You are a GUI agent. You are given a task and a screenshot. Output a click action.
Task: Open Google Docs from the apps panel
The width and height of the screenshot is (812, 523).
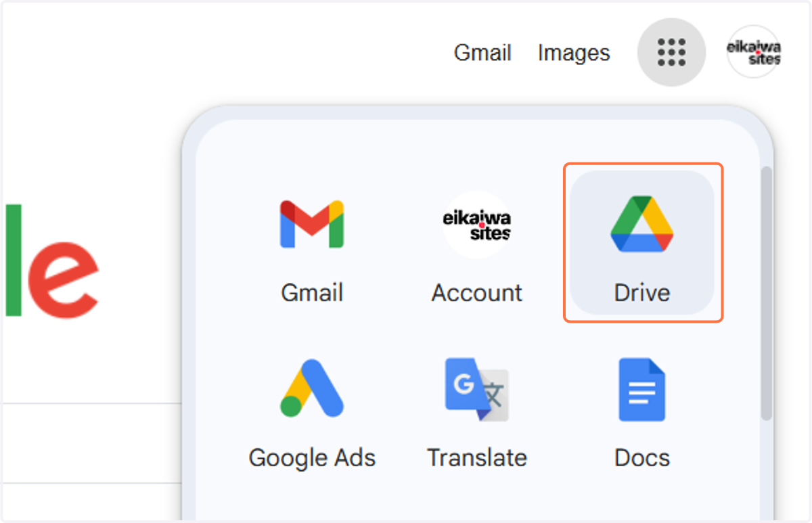coord(642,414)
